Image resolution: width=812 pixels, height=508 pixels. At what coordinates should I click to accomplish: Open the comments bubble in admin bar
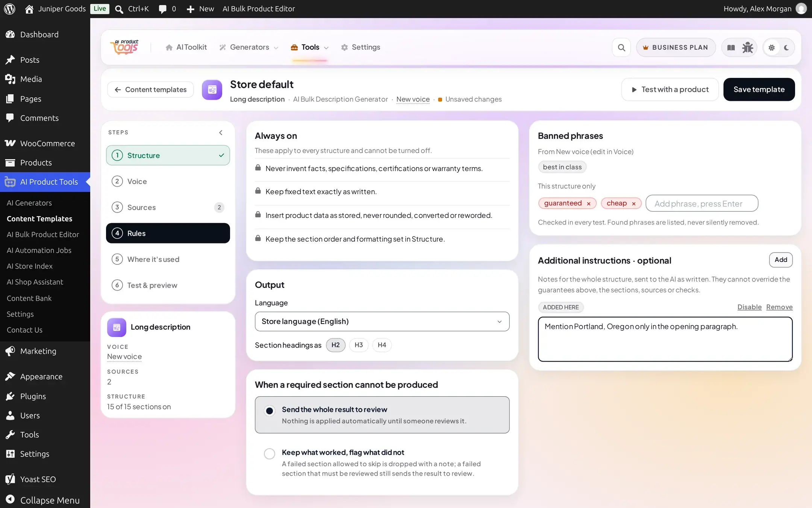tap(167, 9)
